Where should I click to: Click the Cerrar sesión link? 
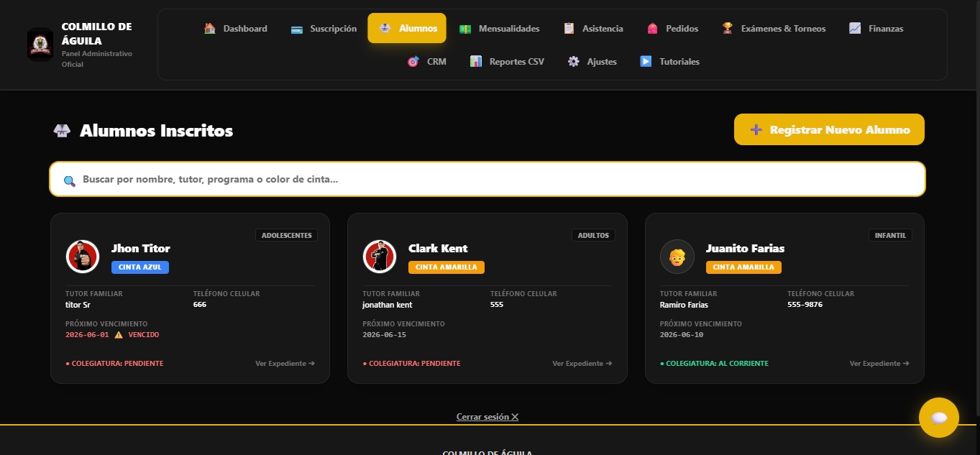[x=487, y=417]
